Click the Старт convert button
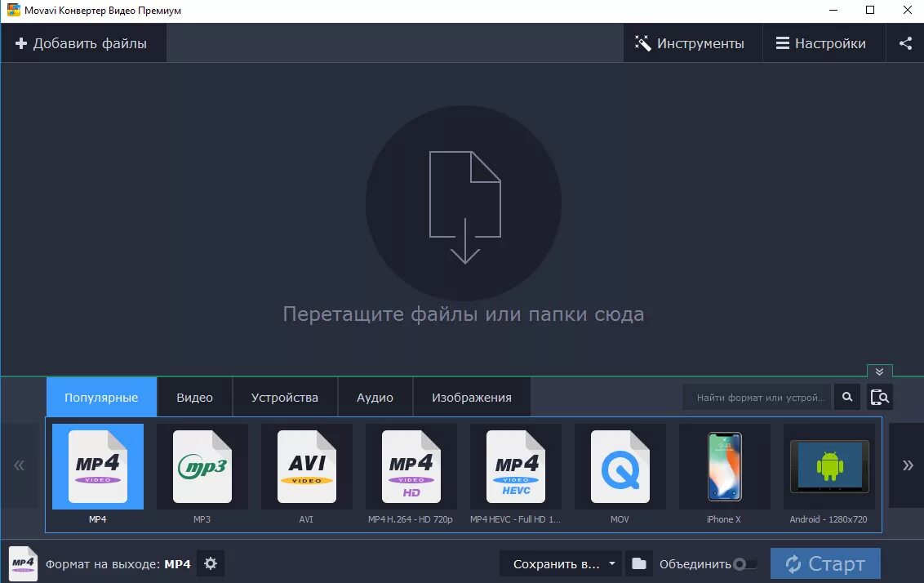 coord(825,563)
